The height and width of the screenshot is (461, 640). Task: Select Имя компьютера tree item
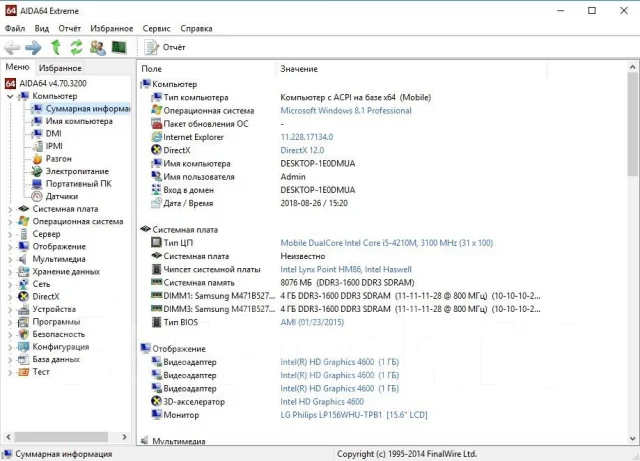(79, 121)
